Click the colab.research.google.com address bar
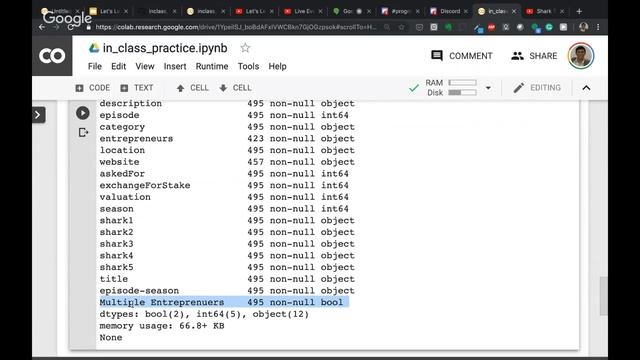This screenshot has width=640, height=360. coord(236,27)
